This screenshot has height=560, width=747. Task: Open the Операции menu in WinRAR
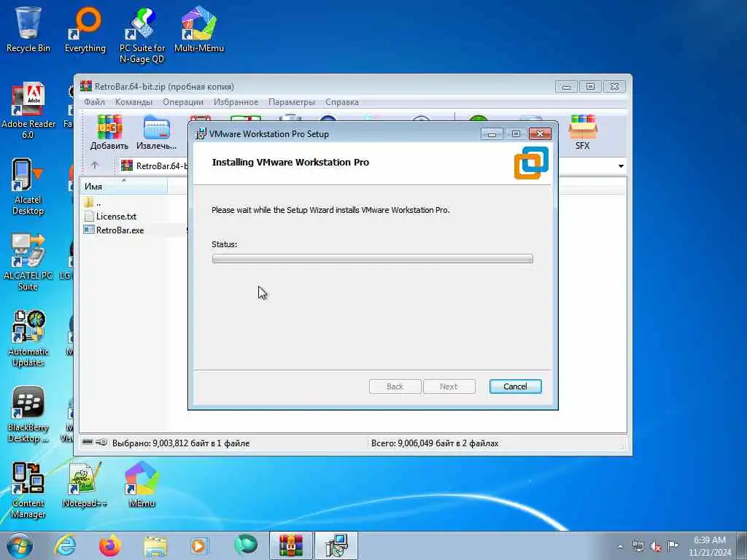tap(183, 102)
